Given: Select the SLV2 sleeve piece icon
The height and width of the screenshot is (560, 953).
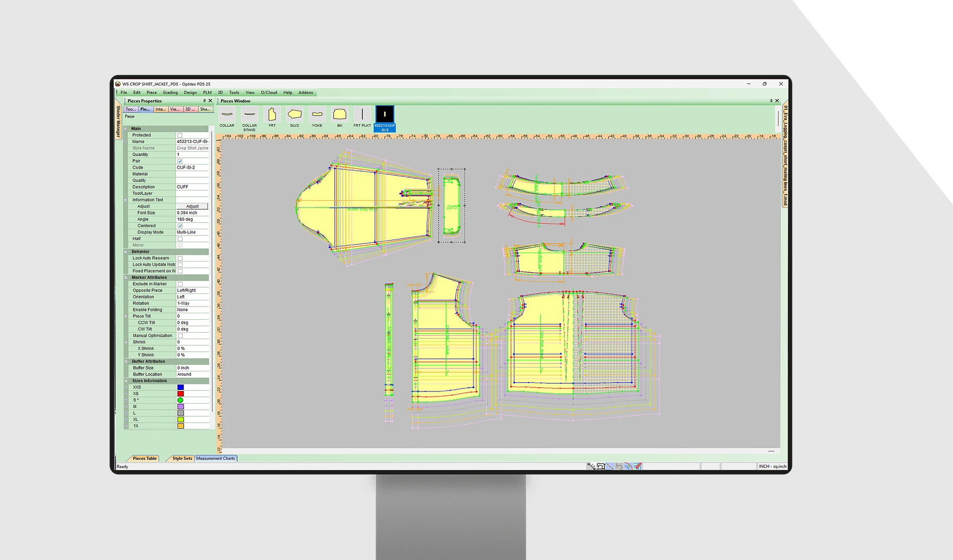Looking at the screenshot, I should coord(294,115).
